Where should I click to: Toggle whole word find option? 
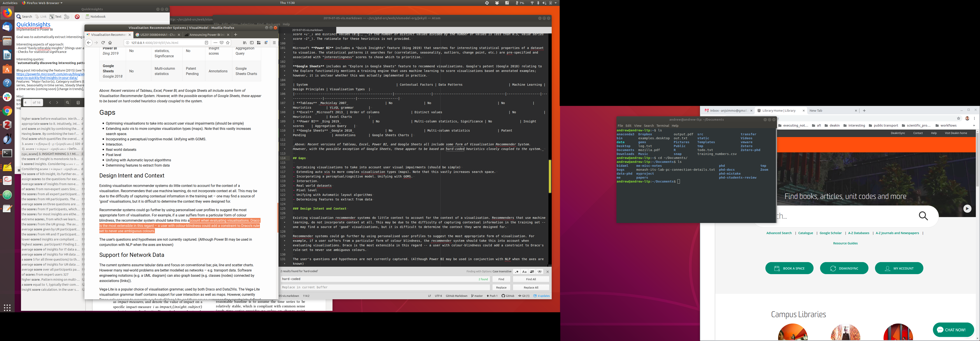[x=539, y=272]
